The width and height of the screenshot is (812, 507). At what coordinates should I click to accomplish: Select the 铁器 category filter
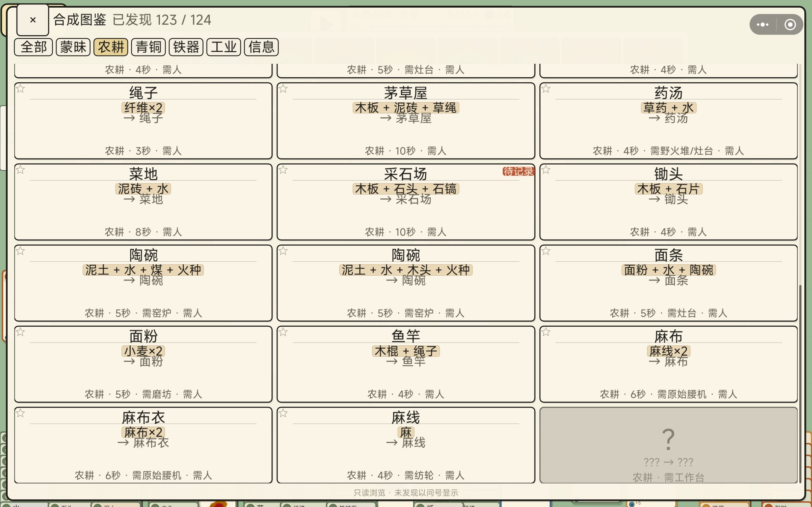(x=186, y=47)
